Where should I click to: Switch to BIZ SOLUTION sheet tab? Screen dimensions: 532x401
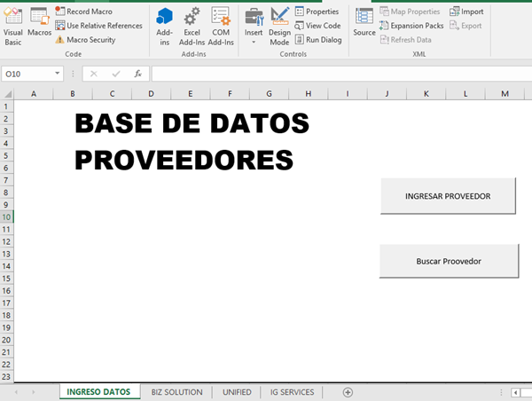click(x=177, y=392)
